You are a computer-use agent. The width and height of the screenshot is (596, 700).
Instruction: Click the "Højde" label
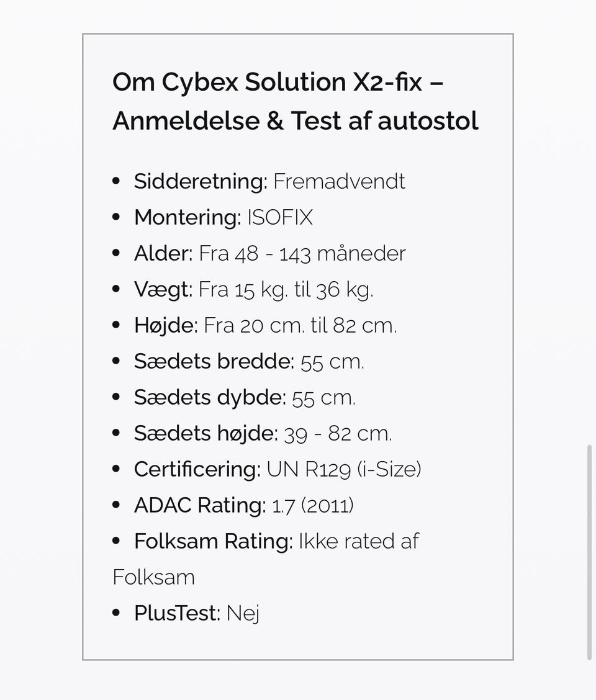(x=165, y=325)
